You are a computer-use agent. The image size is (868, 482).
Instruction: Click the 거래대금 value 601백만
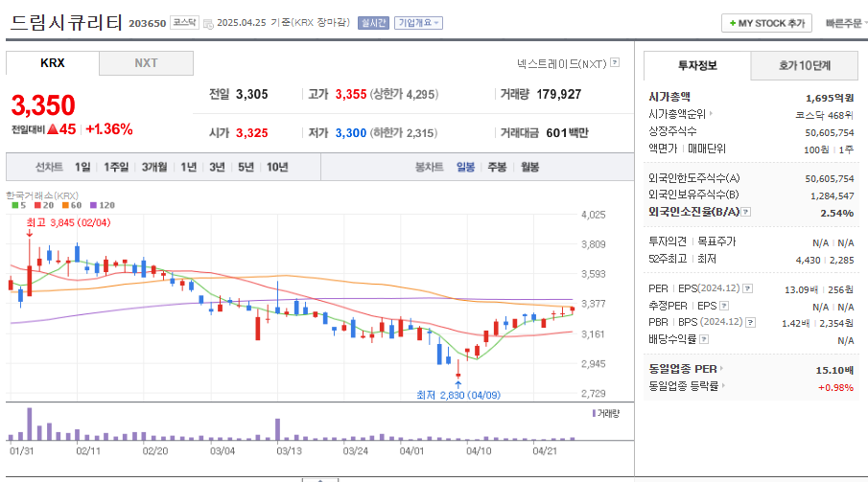[568, 133]
